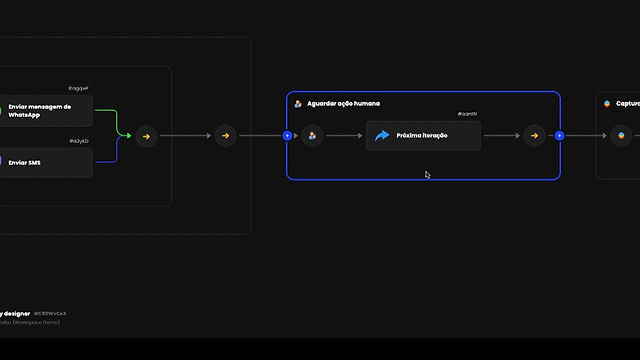The height and width of the screenshot is (360, 640).
Task: Click the blue plus connector at Aguardar ação humana exit
Action: 560,136
